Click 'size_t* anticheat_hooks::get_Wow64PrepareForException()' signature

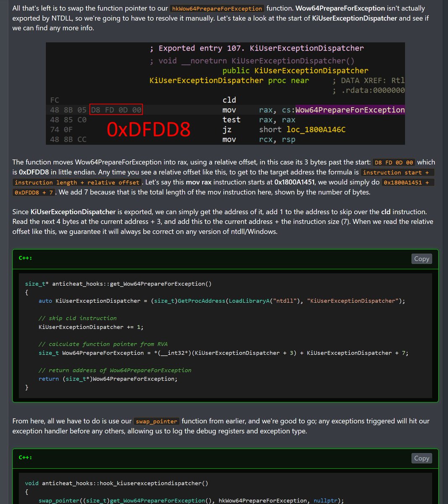[118, 284]
